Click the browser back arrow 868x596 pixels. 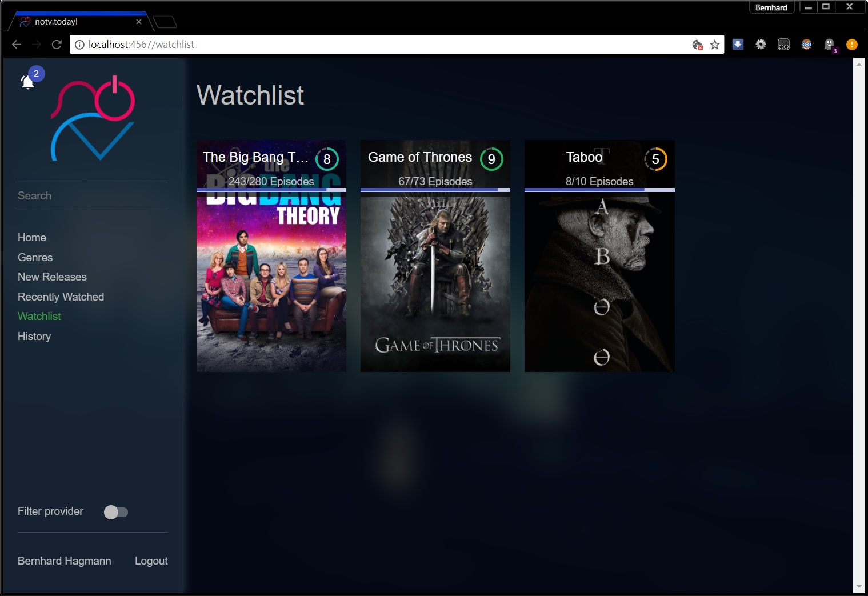(17, 45)
